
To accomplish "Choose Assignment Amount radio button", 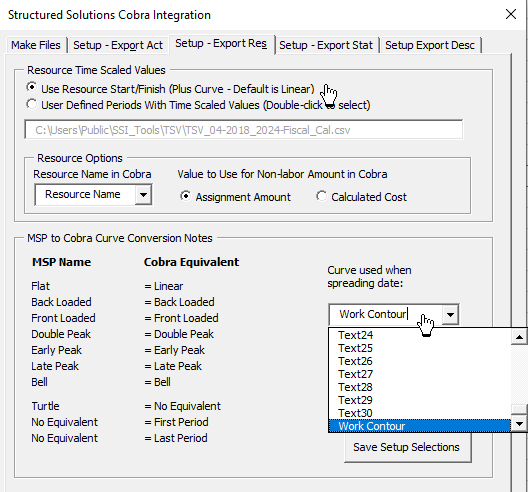I will 185,196.
